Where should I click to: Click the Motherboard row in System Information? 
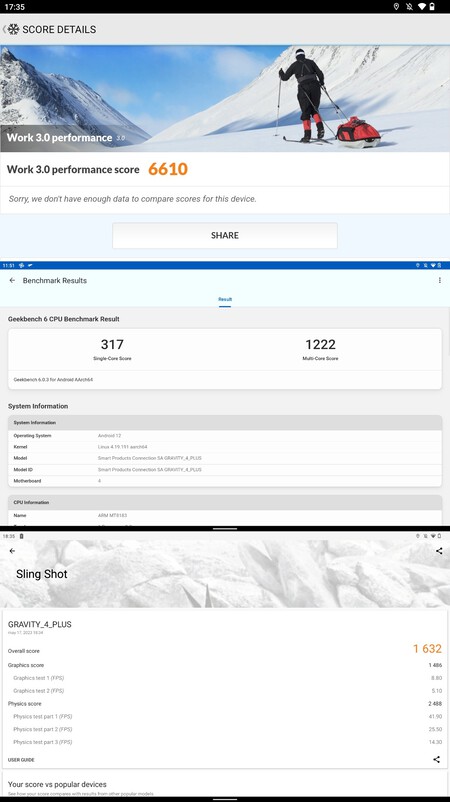click(x=225, y=481)
